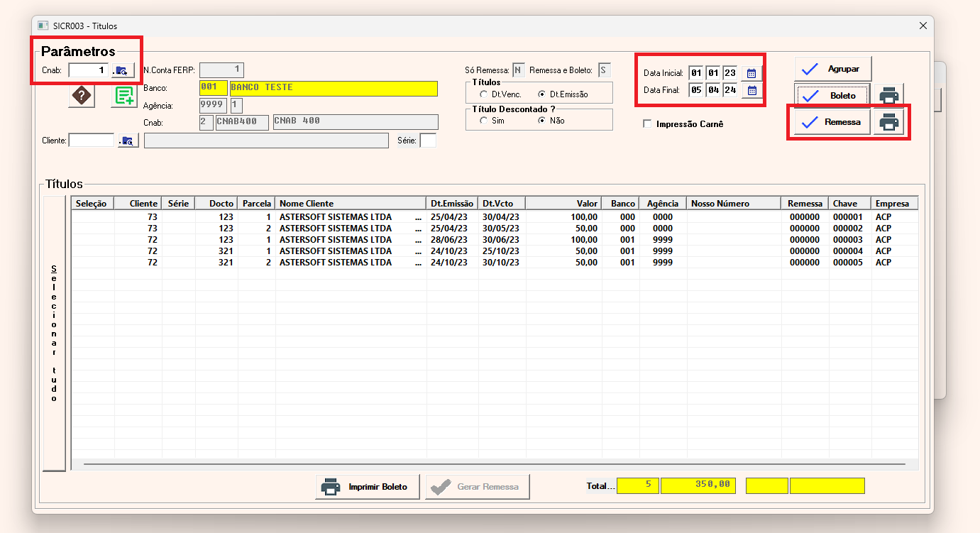This screenshot has width=980, height=533.
Task: Click the yellow total count 5 field
Action: point(638,485)
